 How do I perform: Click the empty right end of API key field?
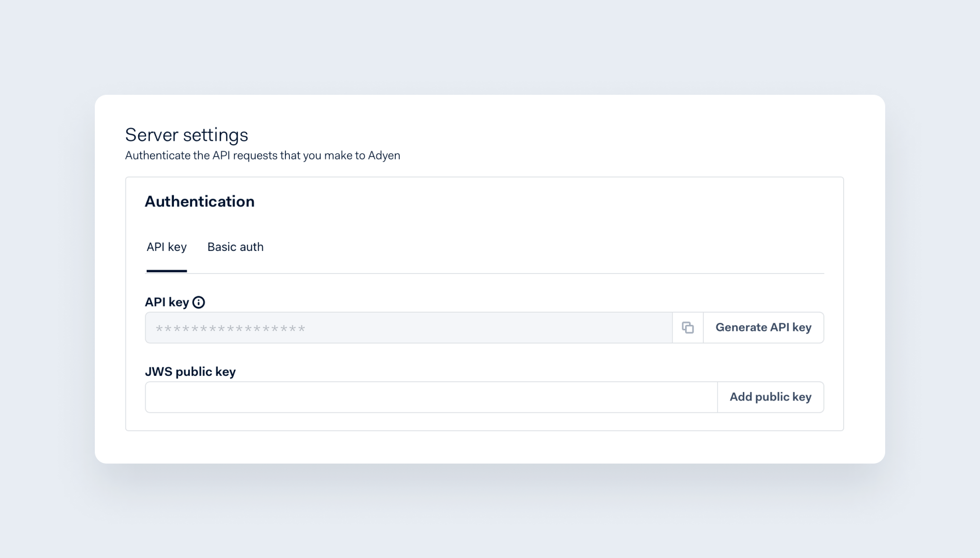pos(617,327)
